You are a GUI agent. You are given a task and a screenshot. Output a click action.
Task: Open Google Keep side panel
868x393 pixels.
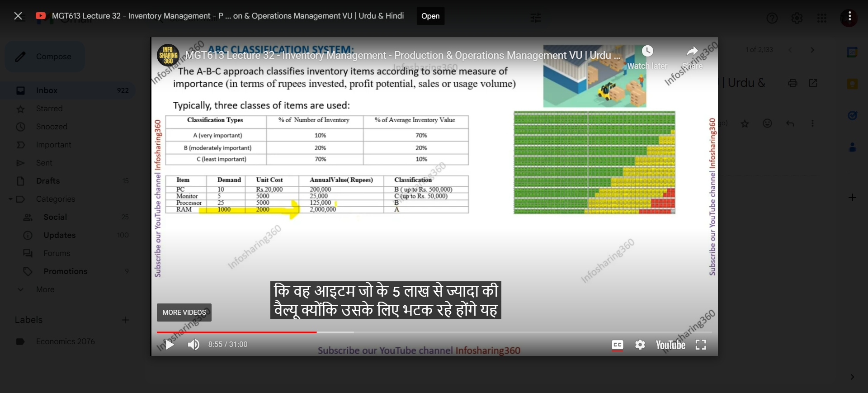click(x=852, y=84)
